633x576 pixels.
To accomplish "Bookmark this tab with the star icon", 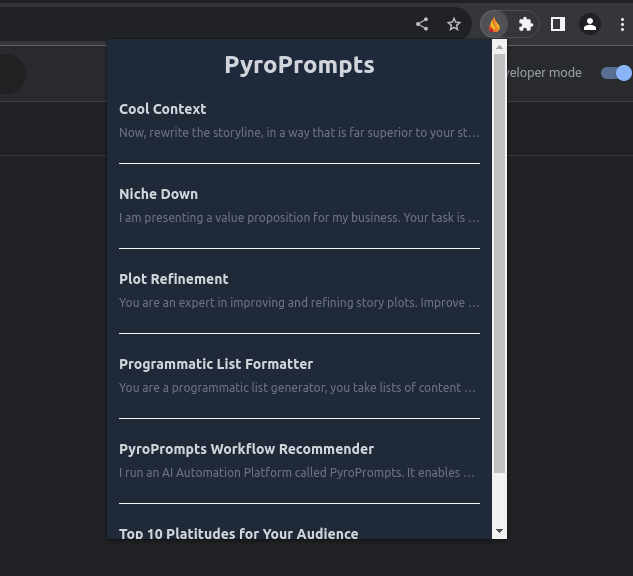I will pyautogui.click(x=454, y=24).
